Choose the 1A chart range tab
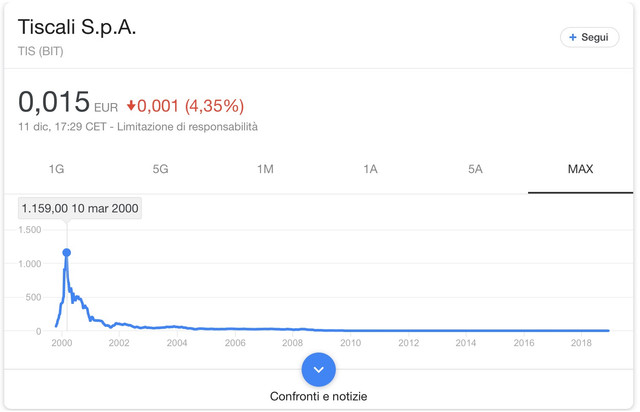 [370, 169]
